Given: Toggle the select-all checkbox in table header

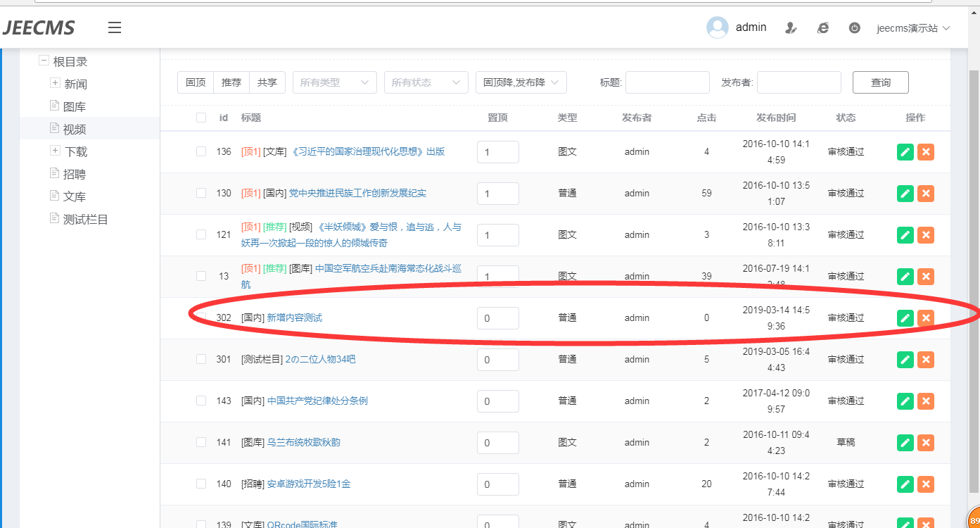Looking at the screenshot, I should [201, 118].
